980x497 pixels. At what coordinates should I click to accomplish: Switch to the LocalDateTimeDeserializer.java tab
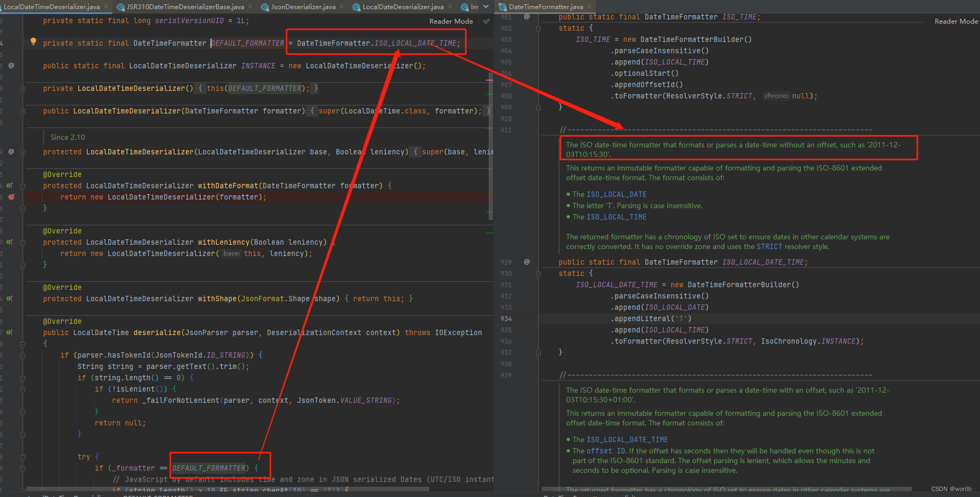52,7
